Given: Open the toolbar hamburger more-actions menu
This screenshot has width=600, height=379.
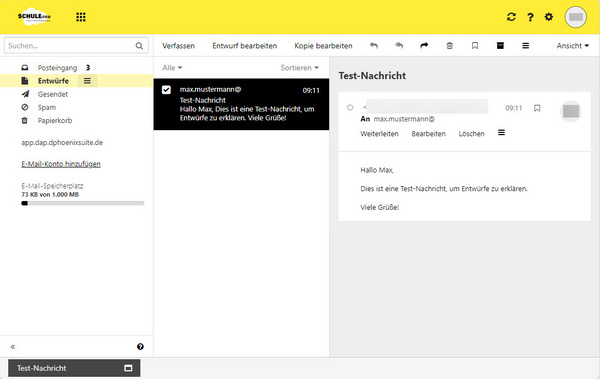Looking at the screenshot, I should point(525,46).
